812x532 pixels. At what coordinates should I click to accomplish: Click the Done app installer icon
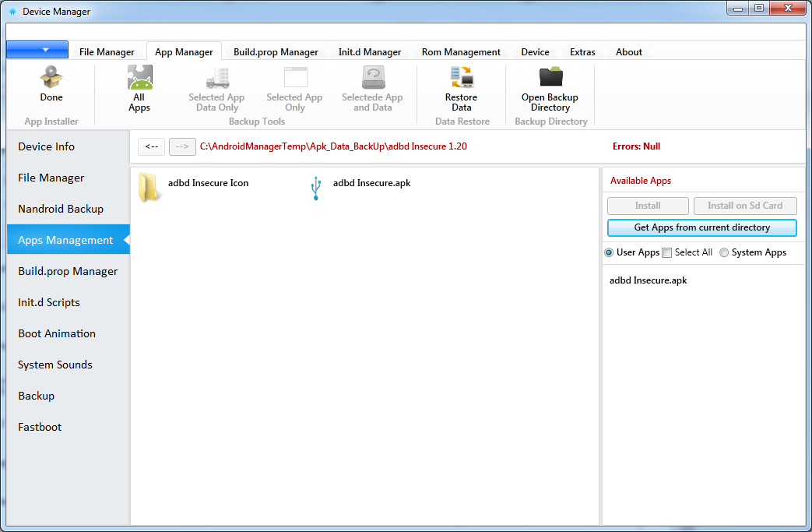pos(51,78)
